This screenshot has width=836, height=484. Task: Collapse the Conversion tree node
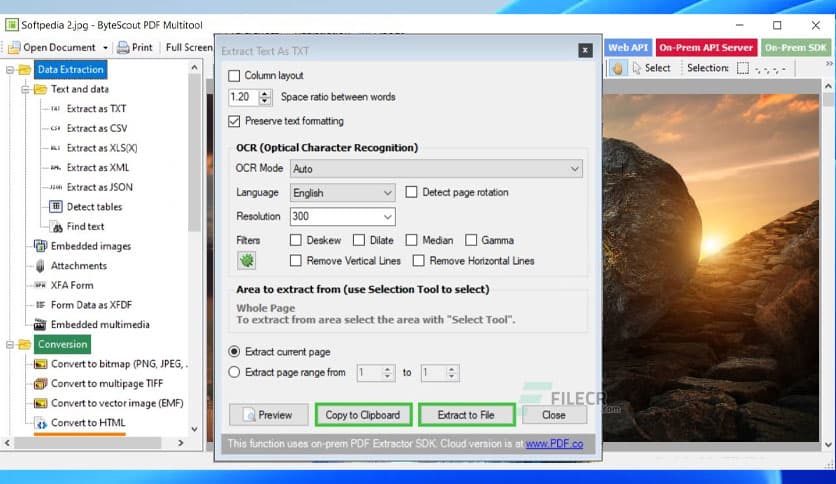(x=10, y=345)
